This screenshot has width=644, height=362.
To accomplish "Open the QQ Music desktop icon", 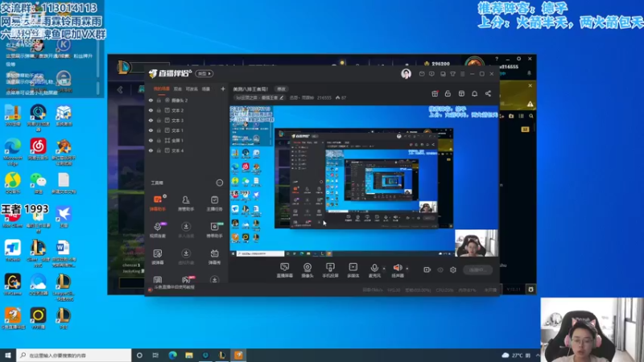I will tap(13, 183).
